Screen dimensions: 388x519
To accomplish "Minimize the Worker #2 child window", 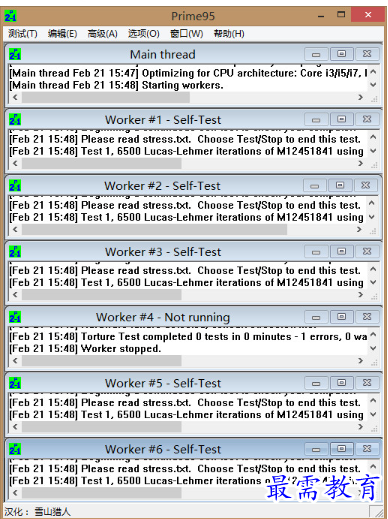I will (x=315, y=185).
